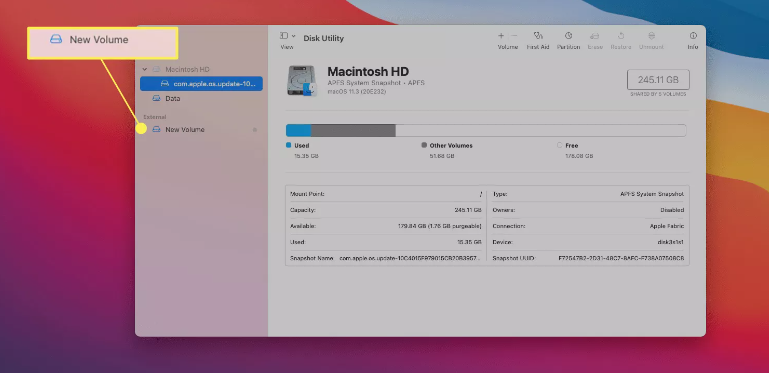Image resolution: width=769 pixels, height=373 pixels.
Task: Click the External section header
Action: [154, 117]
